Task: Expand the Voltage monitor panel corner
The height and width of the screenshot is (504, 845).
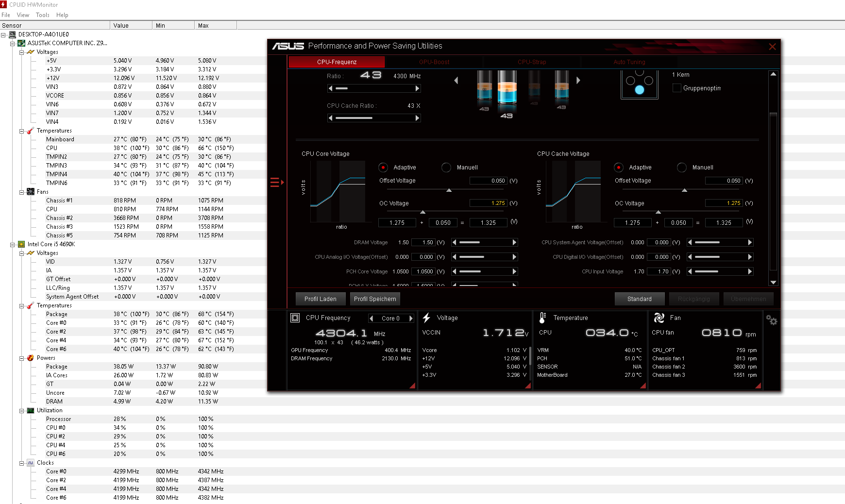Action: [x=528, y=386]
